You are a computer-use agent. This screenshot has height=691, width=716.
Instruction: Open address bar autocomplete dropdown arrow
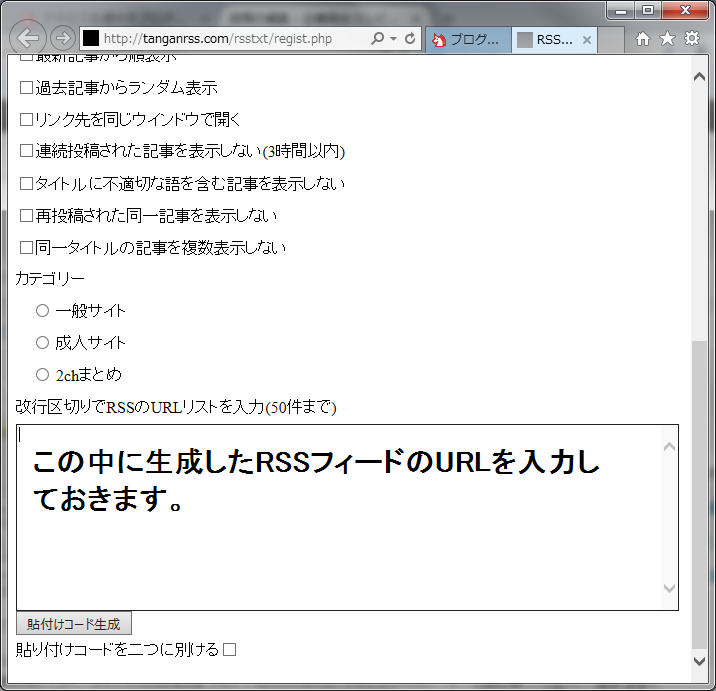click(x=393, y=39)
